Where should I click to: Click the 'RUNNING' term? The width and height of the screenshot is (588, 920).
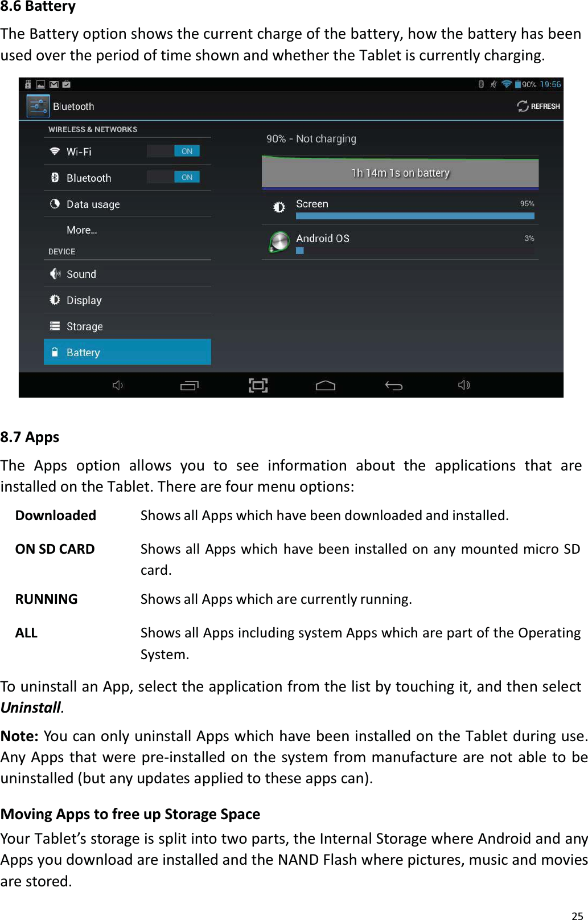click(47, 599)
